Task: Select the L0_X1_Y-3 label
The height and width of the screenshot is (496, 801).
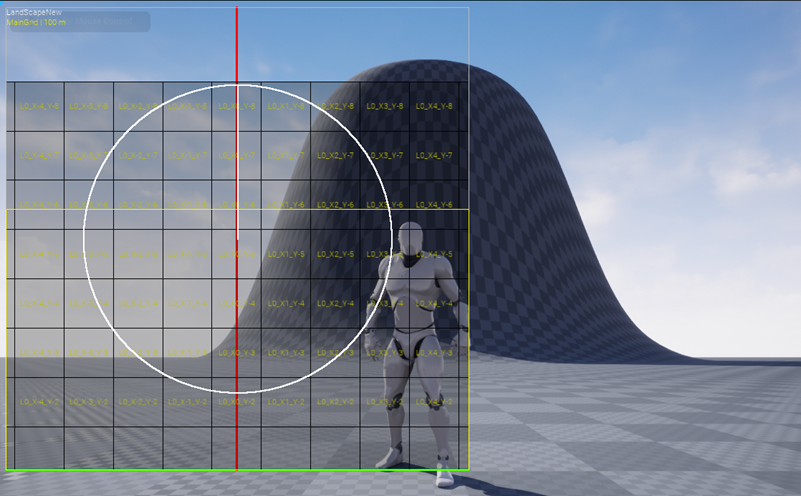Action: (x=286, y=353)
